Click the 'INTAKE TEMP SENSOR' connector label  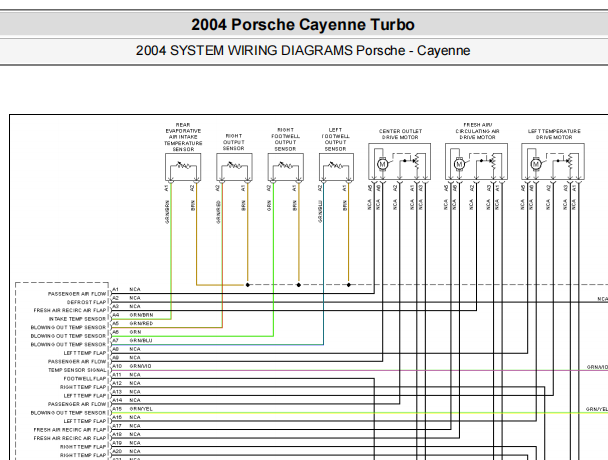click(x=77, y=319)
